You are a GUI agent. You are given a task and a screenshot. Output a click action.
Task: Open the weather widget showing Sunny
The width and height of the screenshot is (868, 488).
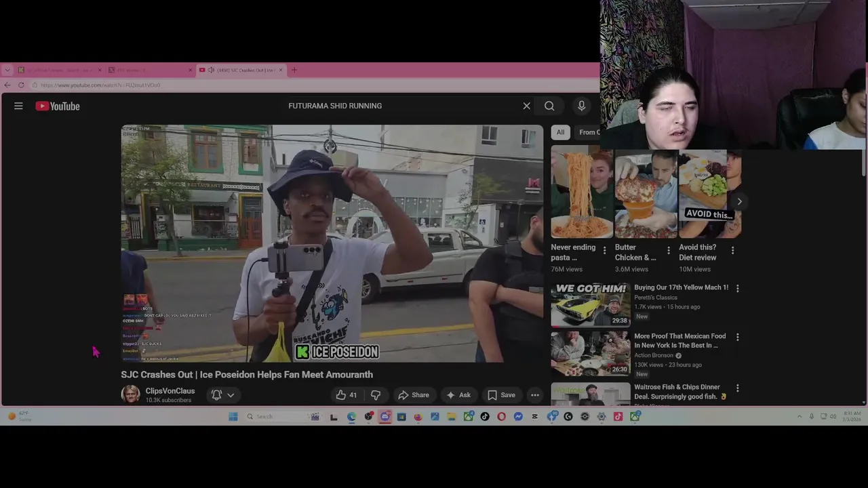point(19,416)
